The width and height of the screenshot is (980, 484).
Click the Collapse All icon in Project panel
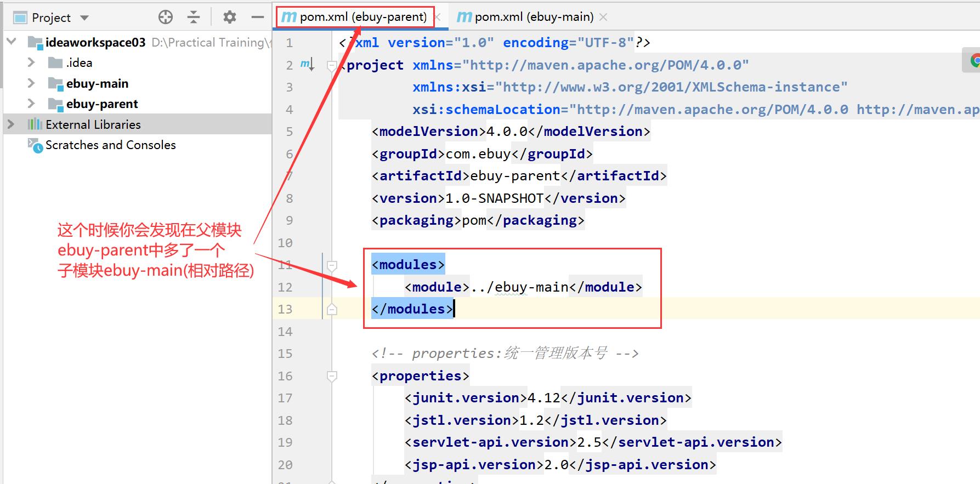click(194, 18)
